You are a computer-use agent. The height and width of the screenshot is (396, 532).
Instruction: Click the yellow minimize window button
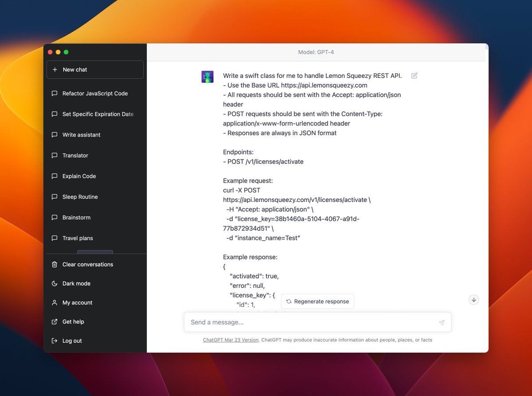[58, 52]
